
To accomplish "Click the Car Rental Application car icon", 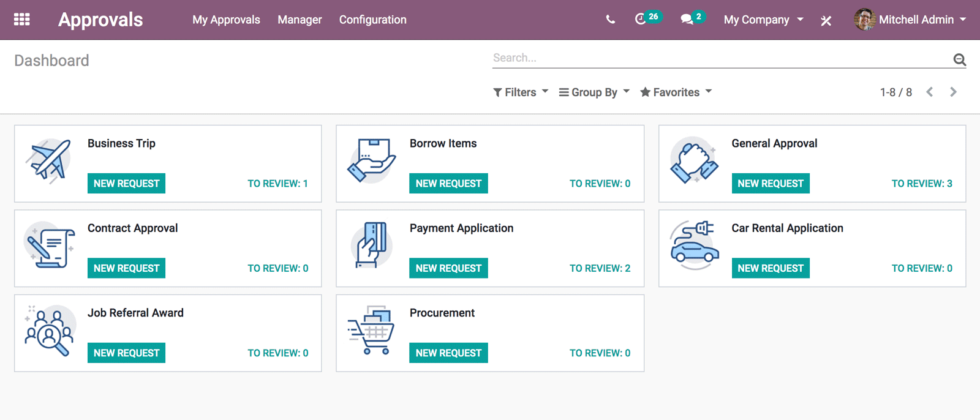I will 694,246.
